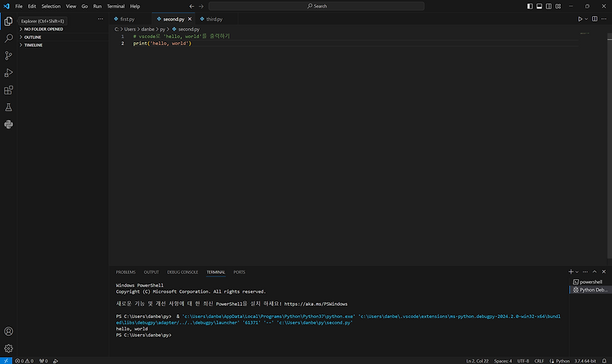Select the Python 3.7.4 64-bit interpreter
The width and height of the screenshot is (612, 364).
click(x=585, y=361)
